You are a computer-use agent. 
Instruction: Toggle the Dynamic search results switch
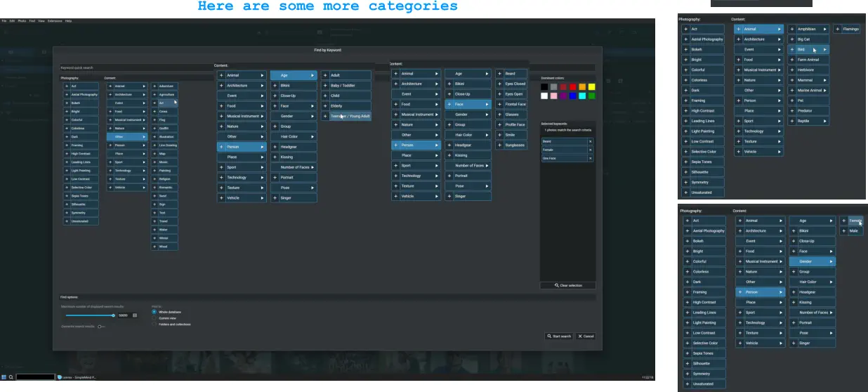point(101,327)
